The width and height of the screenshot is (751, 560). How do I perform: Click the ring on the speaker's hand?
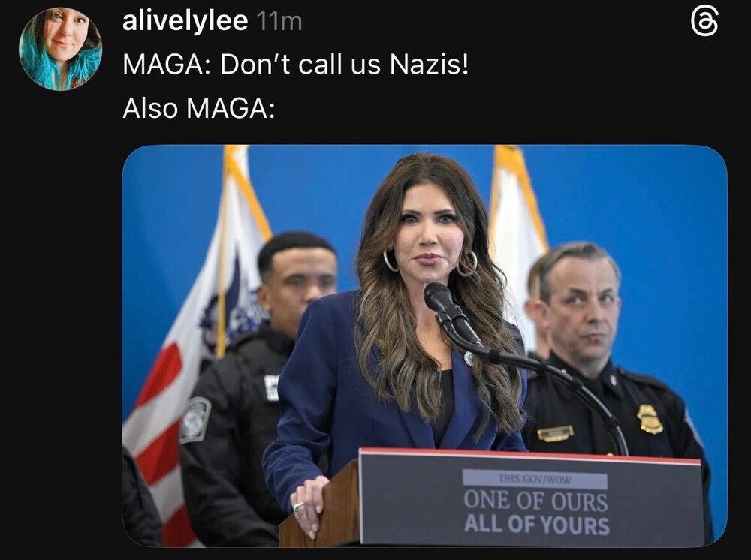pos(298,507)
